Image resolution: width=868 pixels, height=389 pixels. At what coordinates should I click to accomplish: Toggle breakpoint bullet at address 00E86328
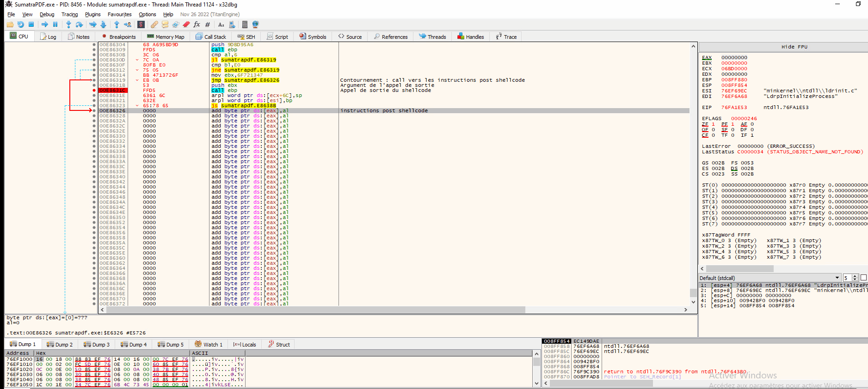94,116
